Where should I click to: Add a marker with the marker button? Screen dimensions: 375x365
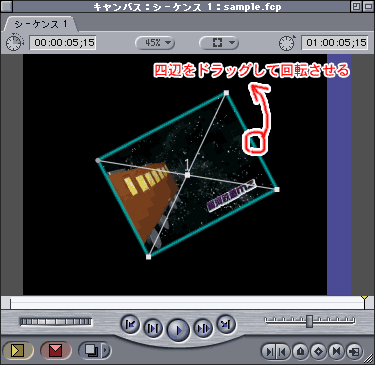(301, 351)
